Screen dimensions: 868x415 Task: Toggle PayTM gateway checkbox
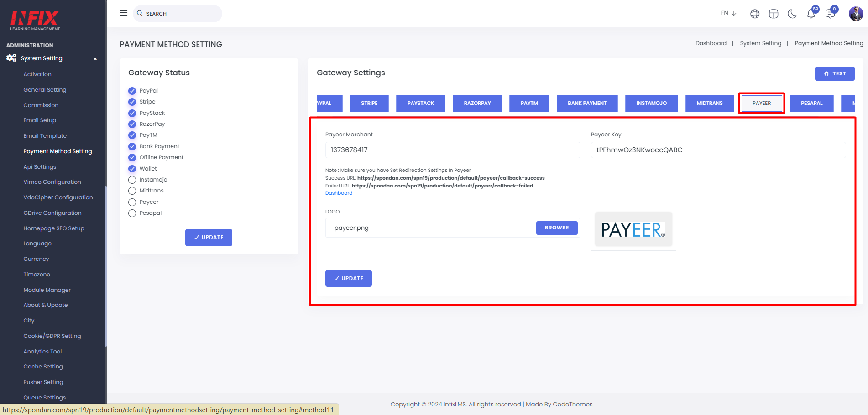pyautogui.click(x=132, y=135)
